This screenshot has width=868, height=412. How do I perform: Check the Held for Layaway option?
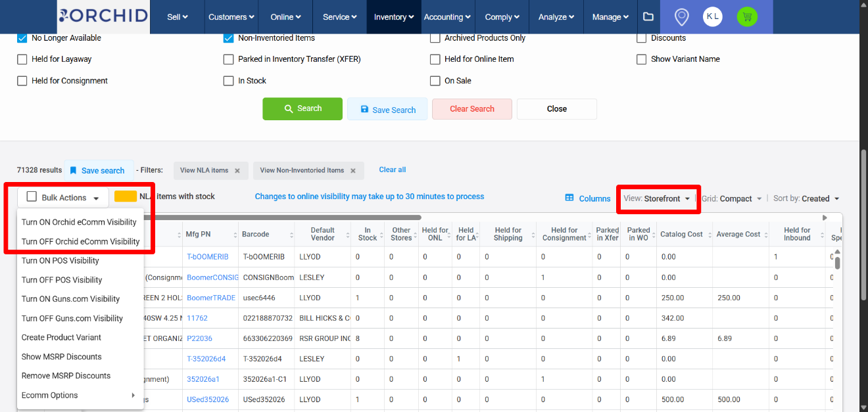[22, 59]
